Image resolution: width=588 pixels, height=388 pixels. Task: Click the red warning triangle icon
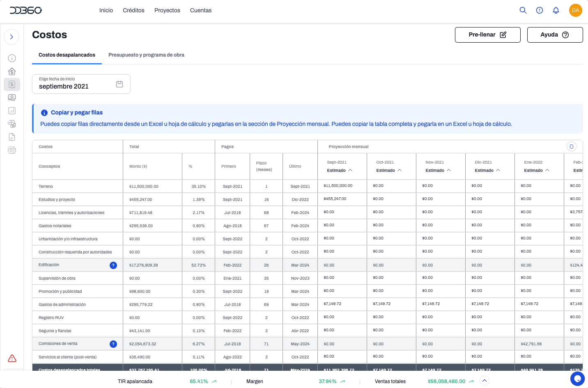(12, 358)
